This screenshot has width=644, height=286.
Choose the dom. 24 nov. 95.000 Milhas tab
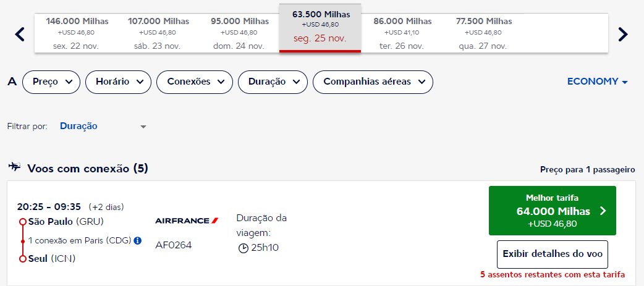coord(239,33)
